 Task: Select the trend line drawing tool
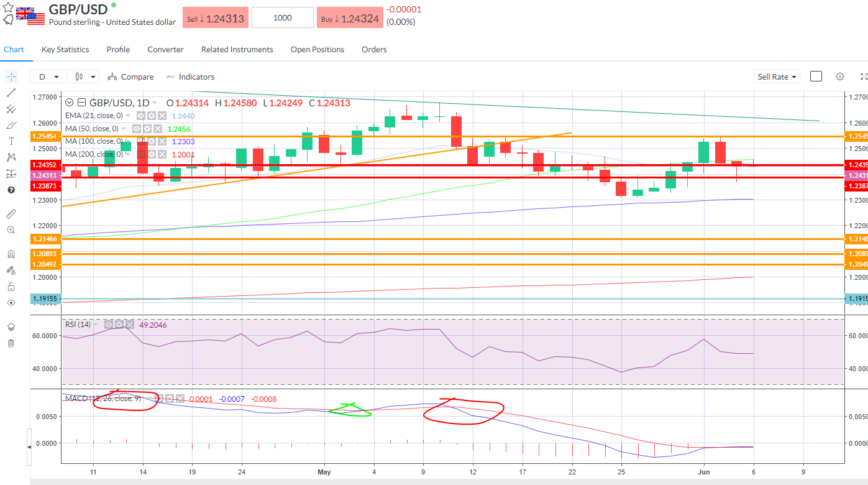pos(11,92)
